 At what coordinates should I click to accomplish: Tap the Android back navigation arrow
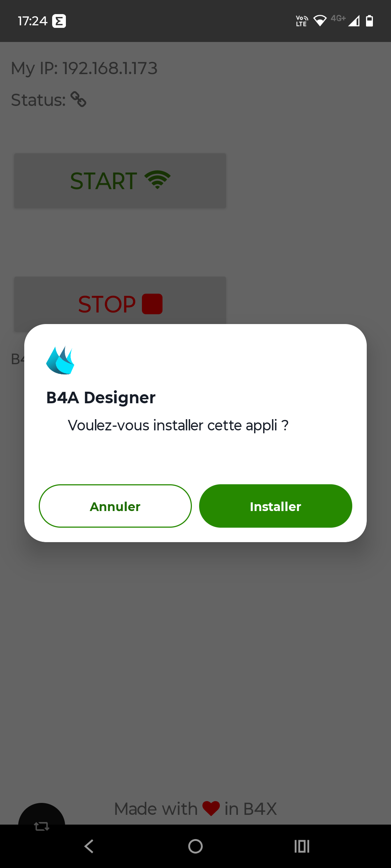pos(89,846)
